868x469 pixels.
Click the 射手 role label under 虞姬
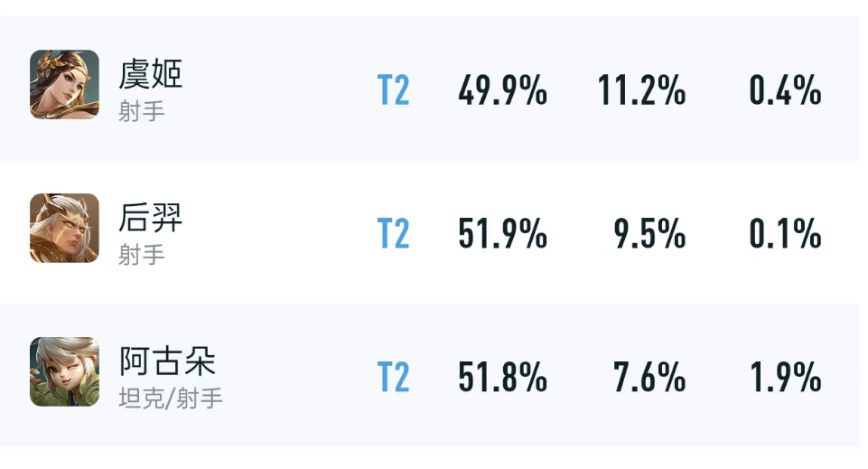(142, 111)
